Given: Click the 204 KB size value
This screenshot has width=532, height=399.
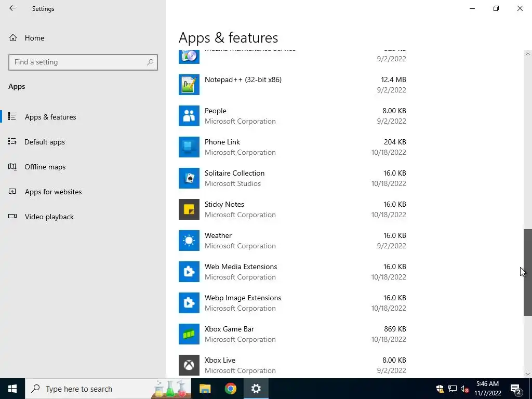Looking at the screenshot, I should (x=395, y=142).
